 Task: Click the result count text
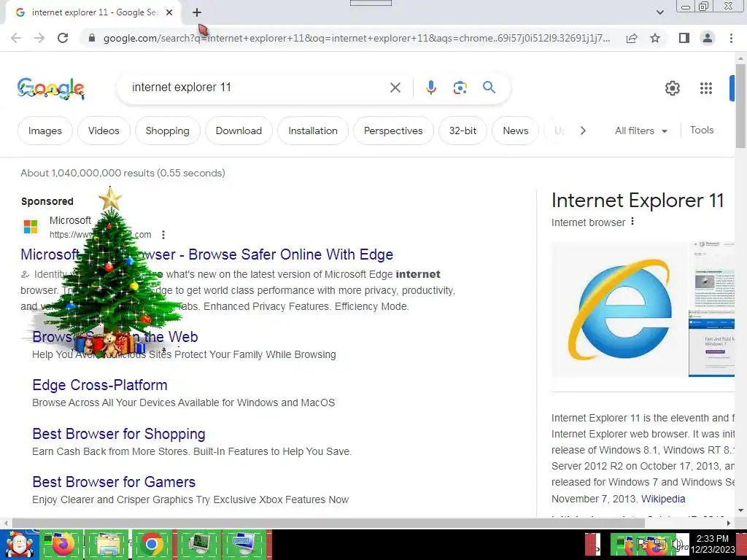point(123,173)
